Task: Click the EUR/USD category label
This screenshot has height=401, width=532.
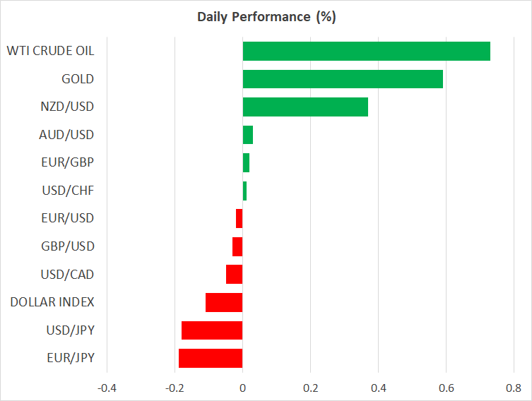Action: (x=69, y=218)
